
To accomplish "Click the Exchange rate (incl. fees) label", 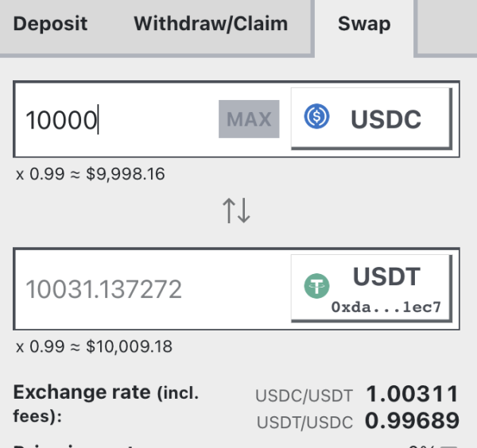I will (106, 403).
